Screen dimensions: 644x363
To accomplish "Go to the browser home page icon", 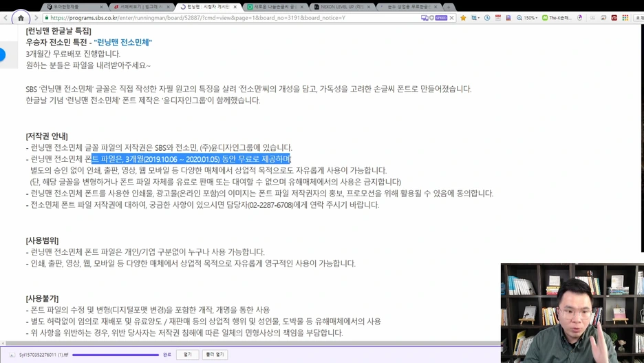I will coord(21,18).
